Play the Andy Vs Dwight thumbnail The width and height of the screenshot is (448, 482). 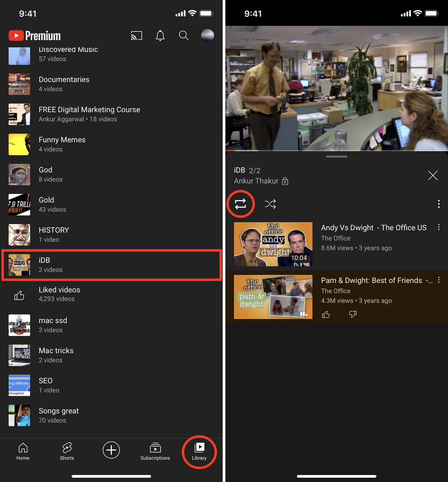point(273,244)
